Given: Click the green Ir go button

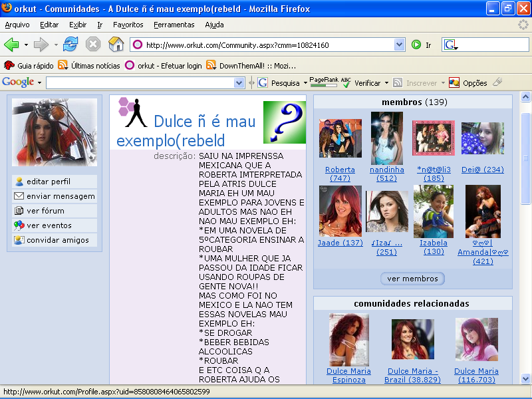Looking at the screenshot, I should (421, 45).
